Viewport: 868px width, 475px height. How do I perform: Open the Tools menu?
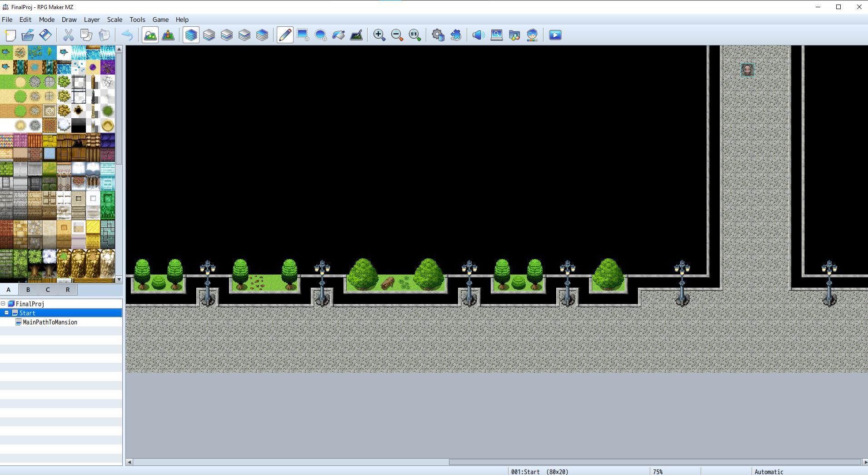click(x=137, y=20)
